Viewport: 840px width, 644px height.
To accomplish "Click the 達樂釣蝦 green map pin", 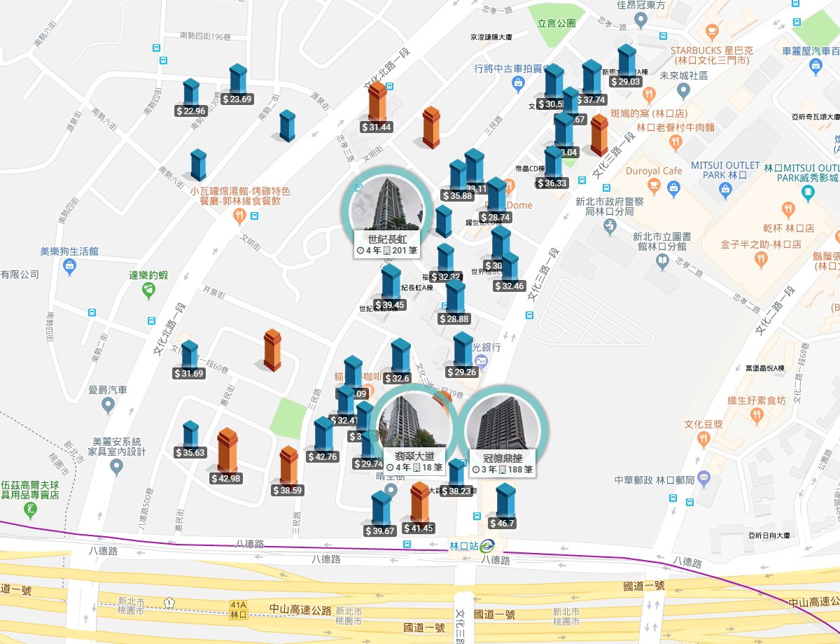I will (148, 290).
